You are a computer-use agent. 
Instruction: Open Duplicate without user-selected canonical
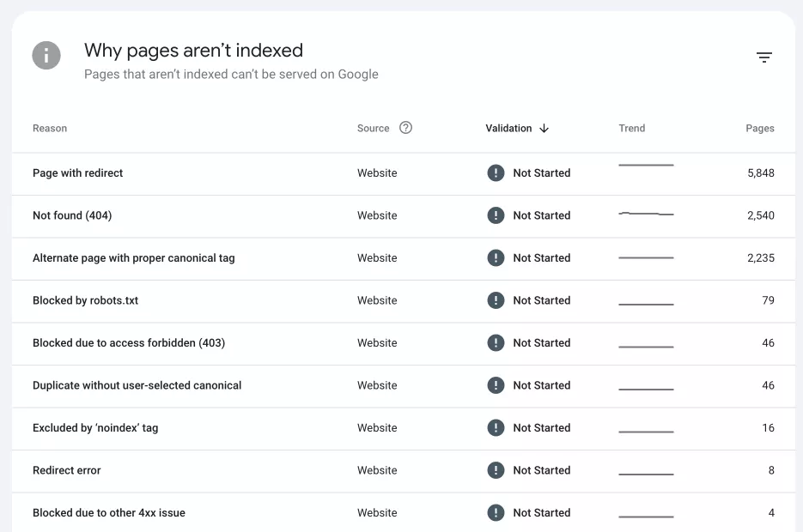click(x=137, y=385)
